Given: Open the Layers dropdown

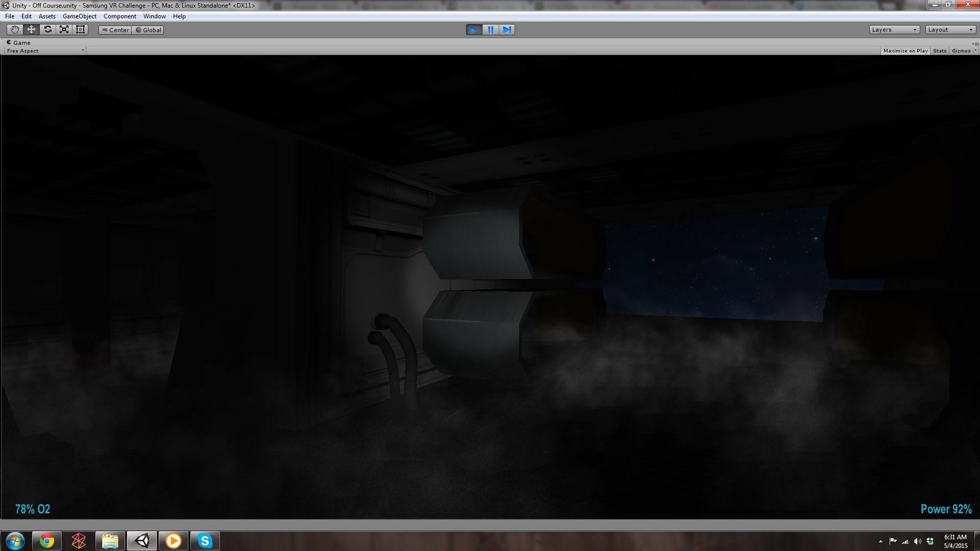Looking at the screenshot, I should [894, 30].
